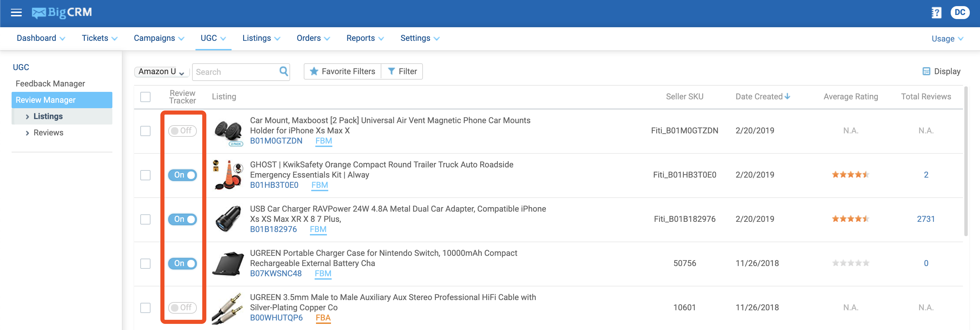Open the Usage dropdown
This screenshot has height=330, width=980.
click(x=947, y=39)
